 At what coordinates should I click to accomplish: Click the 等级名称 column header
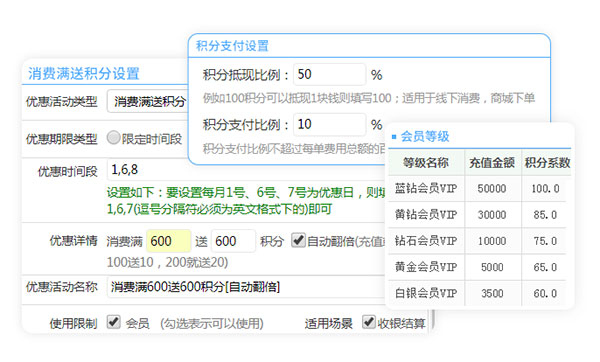point(426,163)
